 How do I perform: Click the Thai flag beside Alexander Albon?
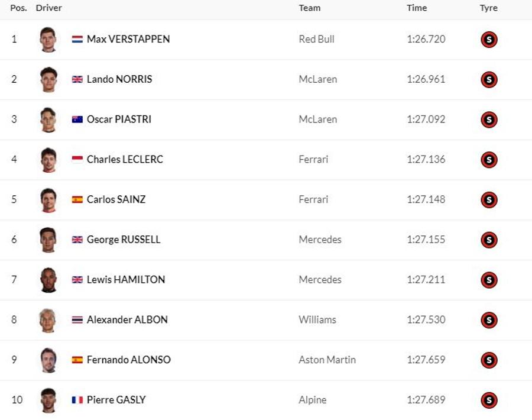click(77, 320)
